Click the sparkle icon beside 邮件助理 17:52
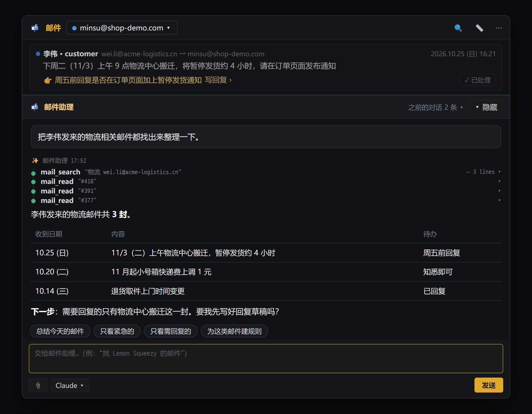532x414 pixels. click(35, 161)
